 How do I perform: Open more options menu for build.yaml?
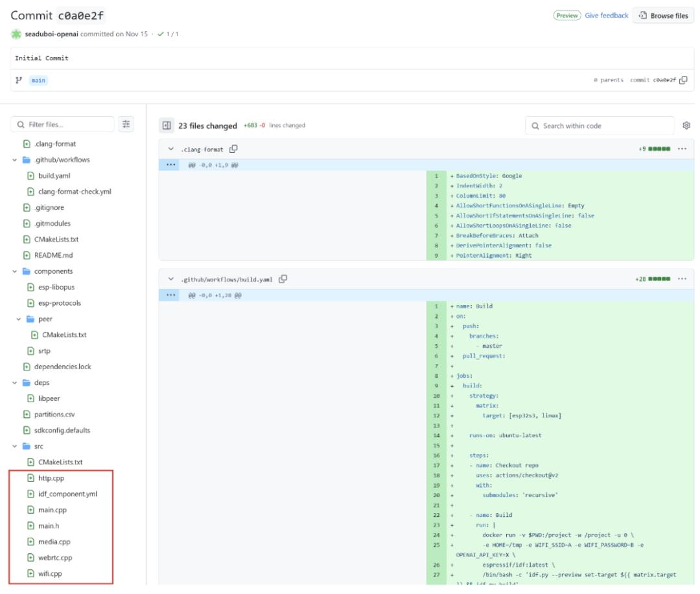pos(681,279)
